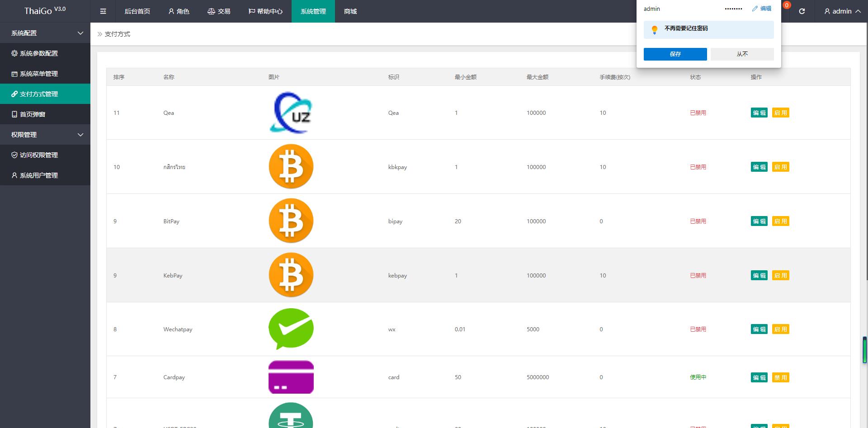
Task: Click the BitPay bitcoin logo image
Action: tap(291, 221)
